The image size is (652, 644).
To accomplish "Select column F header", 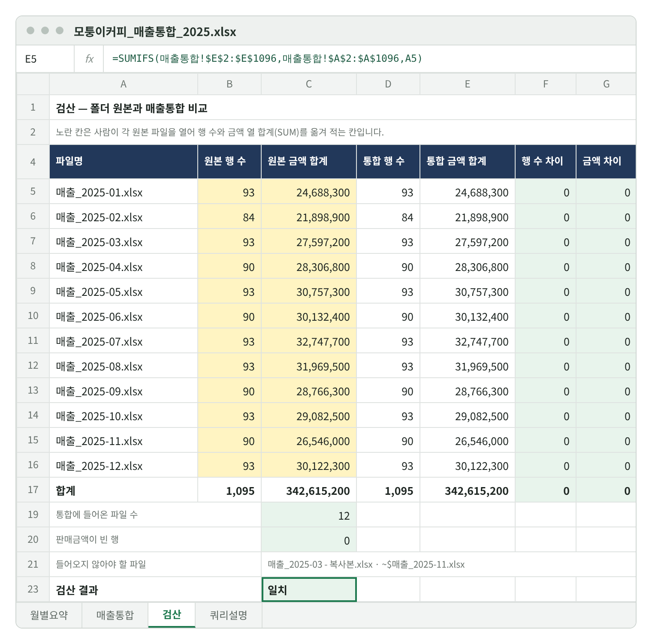I will 546,84.
